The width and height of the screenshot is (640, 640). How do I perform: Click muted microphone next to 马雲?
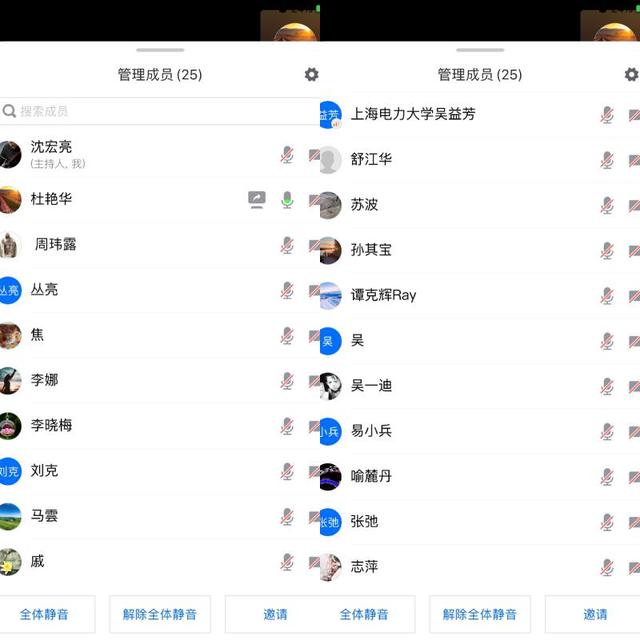(x=287, y=517)
